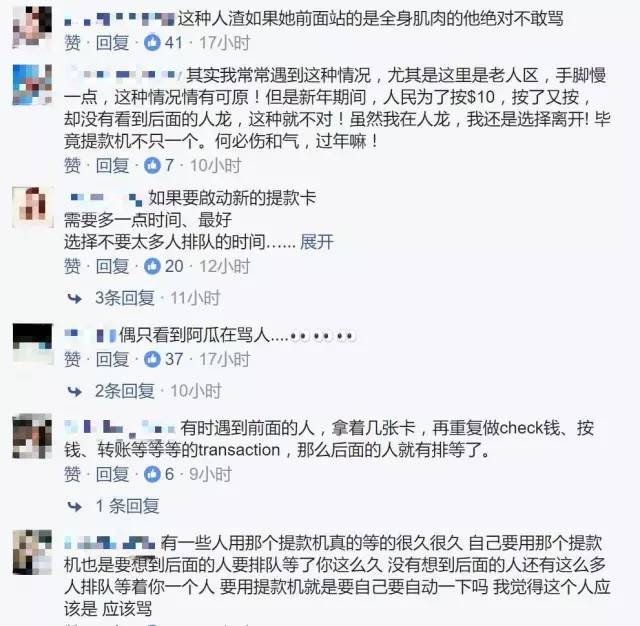
Task: Expand truncated comment with 展开
Action: [317, 242]
